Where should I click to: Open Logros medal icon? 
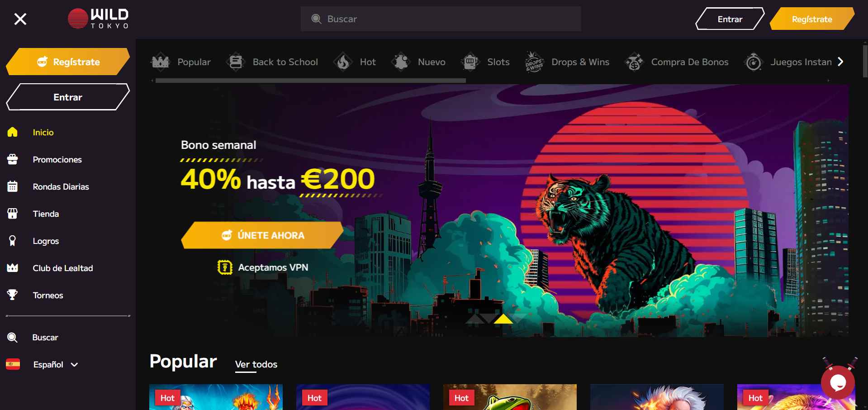(x=12, y=241)
